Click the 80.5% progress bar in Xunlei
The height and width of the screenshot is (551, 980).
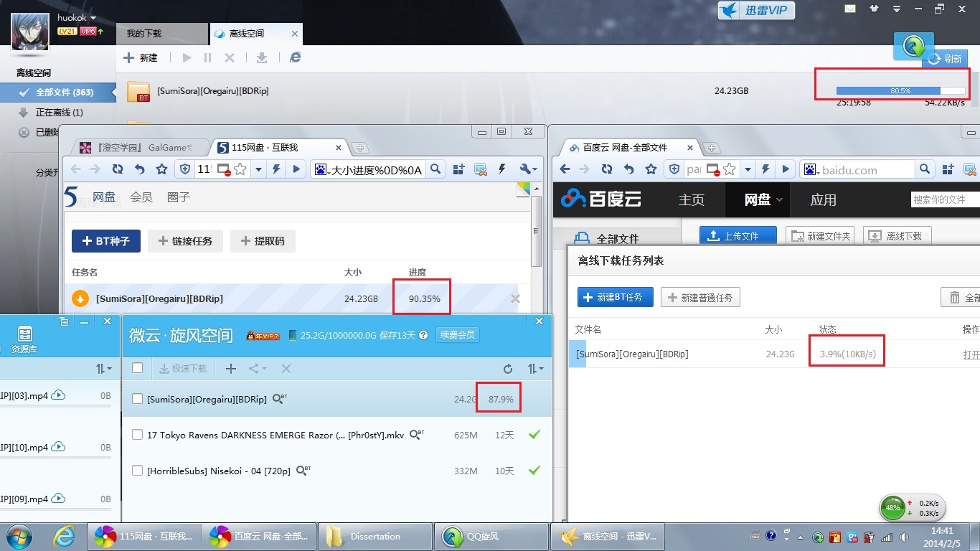[900, 91]
